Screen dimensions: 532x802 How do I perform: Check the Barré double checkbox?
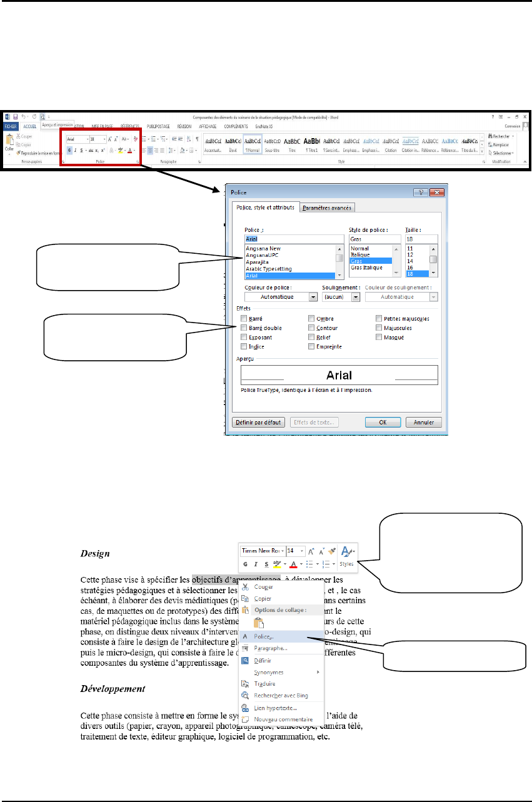(x=244, y=328)
